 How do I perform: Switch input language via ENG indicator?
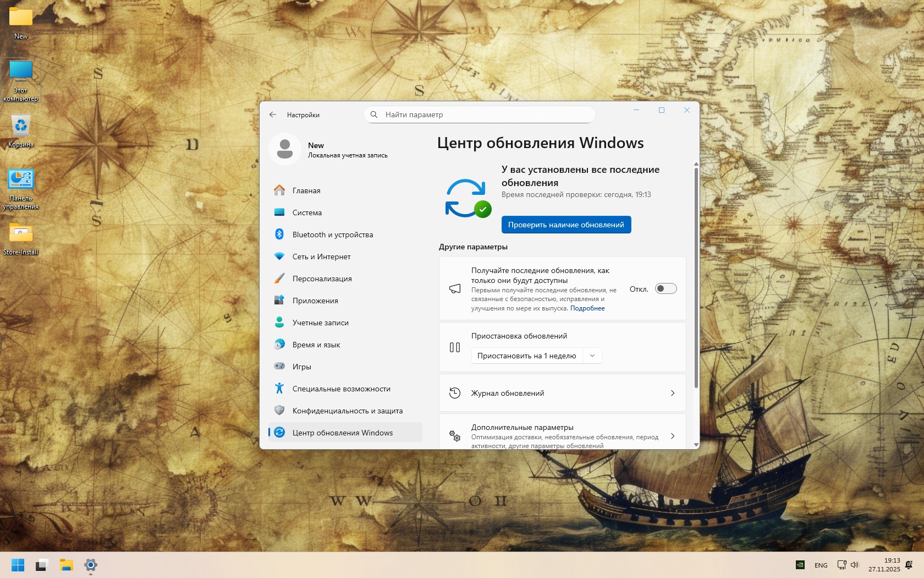click(x=821, y=565)
